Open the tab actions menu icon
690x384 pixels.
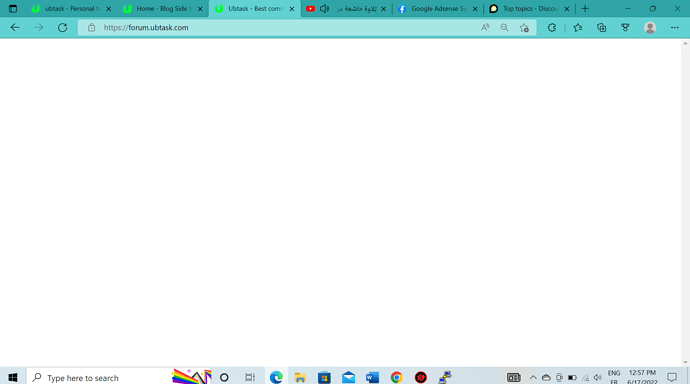tap(13, 8)
